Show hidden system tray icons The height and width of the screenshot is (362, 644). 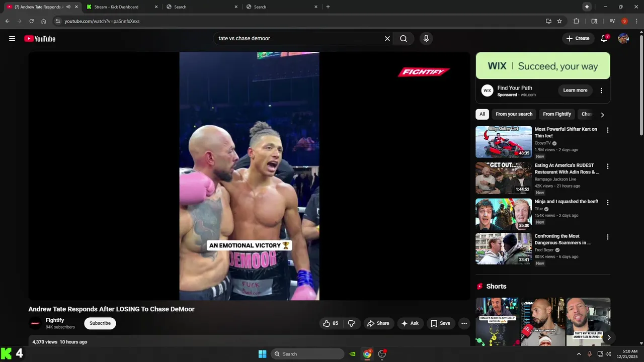click(x=579, y=354)
